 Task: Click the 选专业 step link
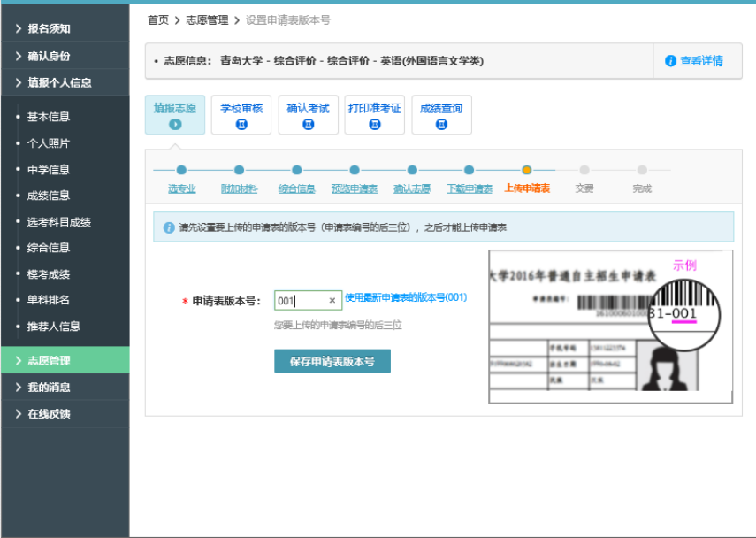[x=181, y=188]
